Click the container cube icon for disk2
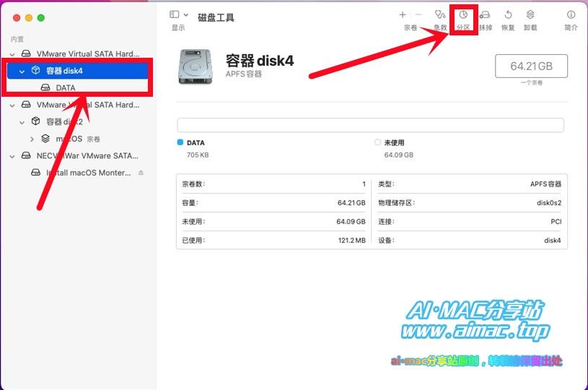This screenshot has width=588, height=390. 35,121
